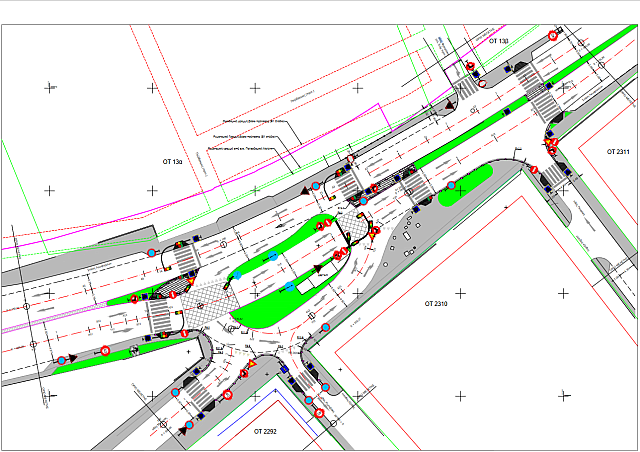Click the zebra crosswalk left of the hatched square
Viewport: 640px width, 452px height.
[160, 318]
